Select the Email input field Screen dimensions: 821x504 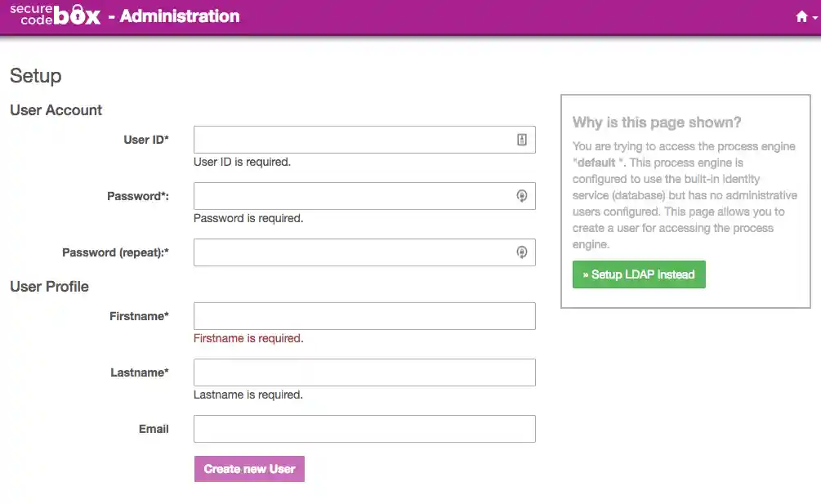[364, 429]
